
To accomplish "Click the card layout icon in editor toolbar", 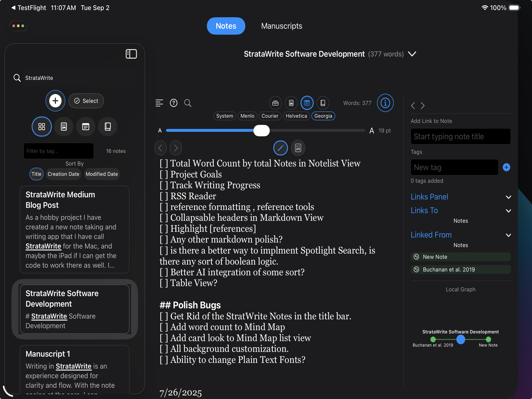I will coord(291,103).
